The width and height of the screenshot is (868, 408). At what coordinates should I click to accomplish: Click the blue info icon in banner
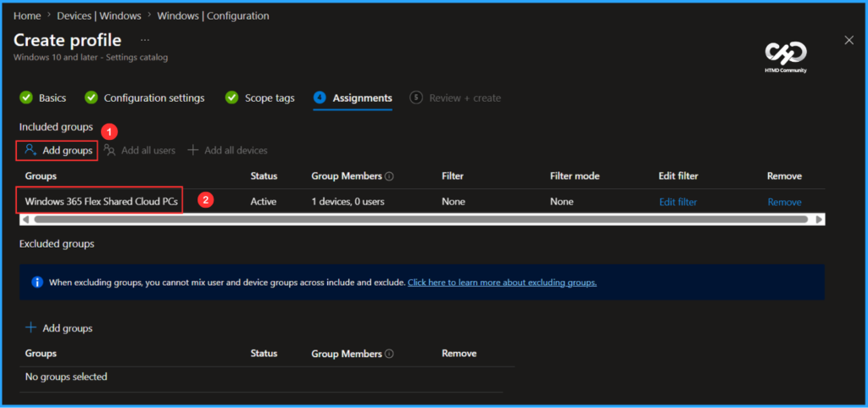[x=37, y=282]
